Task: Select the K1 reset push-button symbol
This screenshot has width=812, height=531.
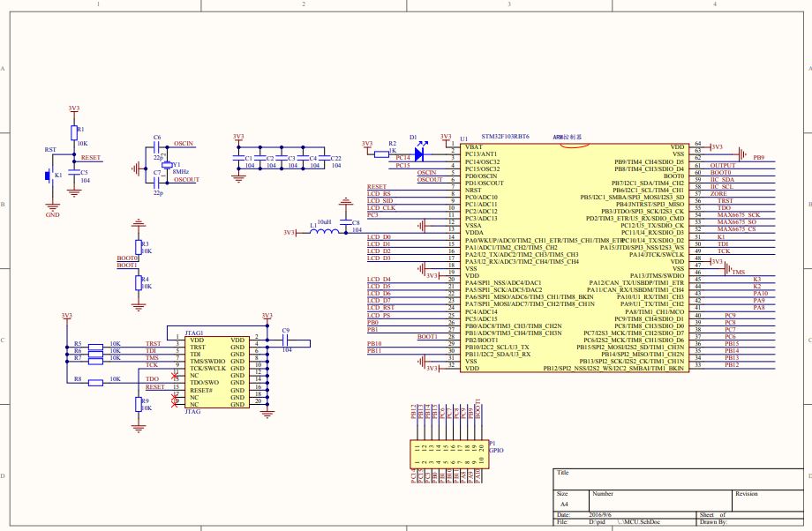Action: pyautogui.click(x=49, y=176)
